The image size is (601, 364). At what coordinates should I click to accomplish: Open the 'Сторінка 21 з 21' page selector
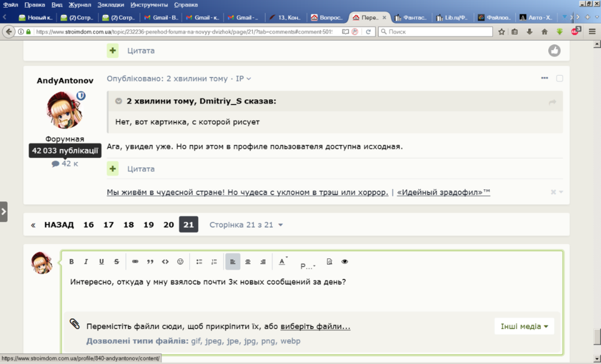(x=246, y=225)
